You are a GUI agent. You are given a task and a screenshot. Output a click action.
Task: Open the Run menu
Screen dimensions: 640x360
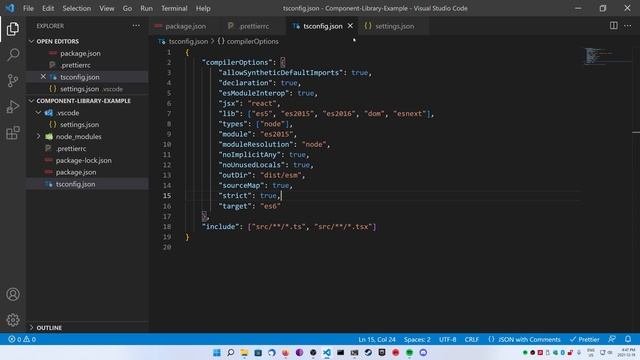pyautogui.click(x=146, y=8)
